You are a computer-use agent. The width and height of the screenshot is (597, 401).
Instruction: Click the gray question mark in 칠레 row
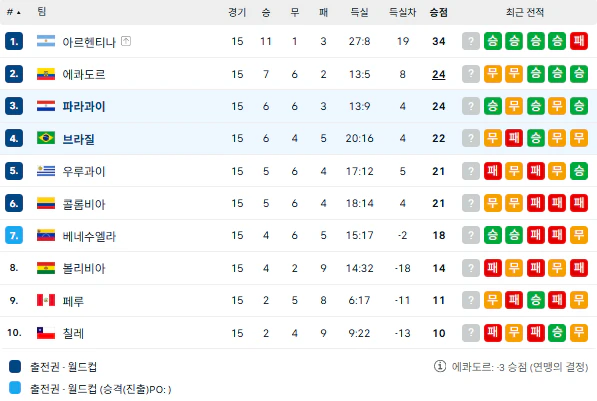coord(471,333)
